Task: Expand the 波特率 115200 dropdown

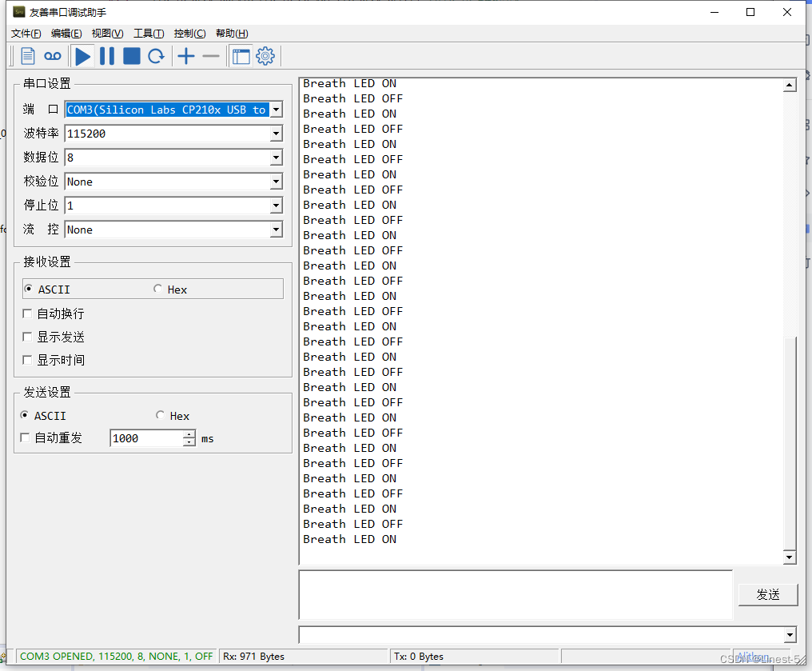Action: (x=276, y=134)
